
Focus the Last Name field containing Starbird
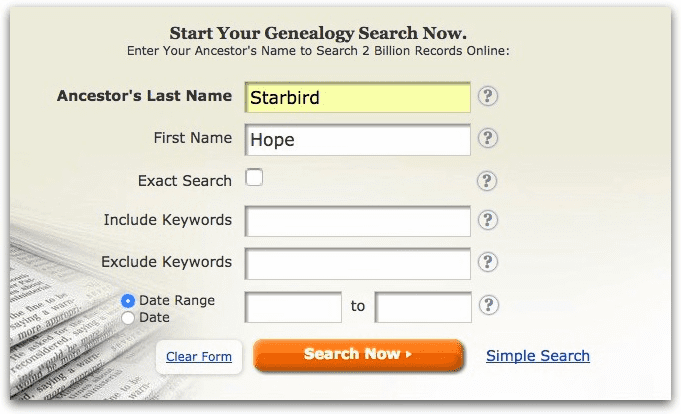357,97
